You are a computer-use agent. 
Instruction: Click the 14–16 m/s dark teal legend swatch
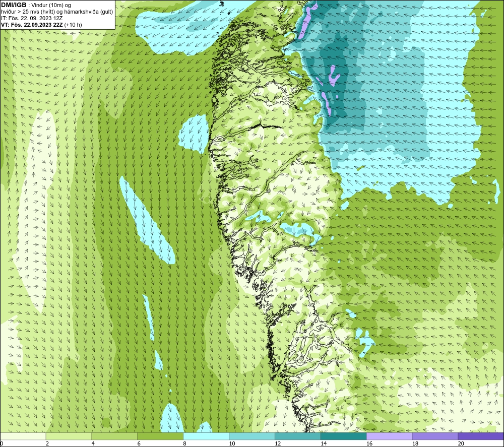(x=344, y=436)
